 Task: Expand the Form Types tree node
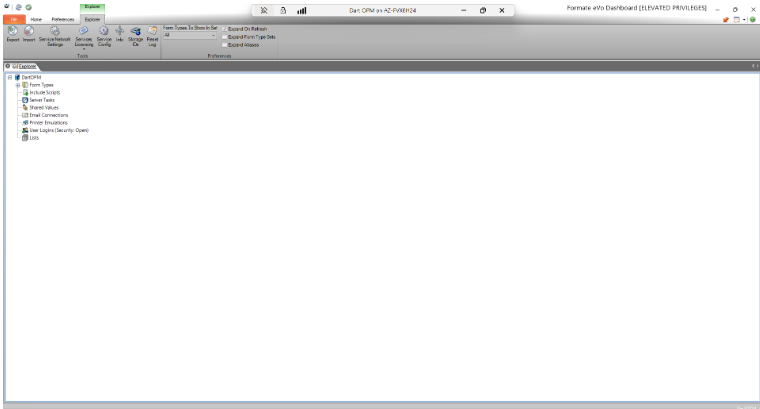point(18,85)
